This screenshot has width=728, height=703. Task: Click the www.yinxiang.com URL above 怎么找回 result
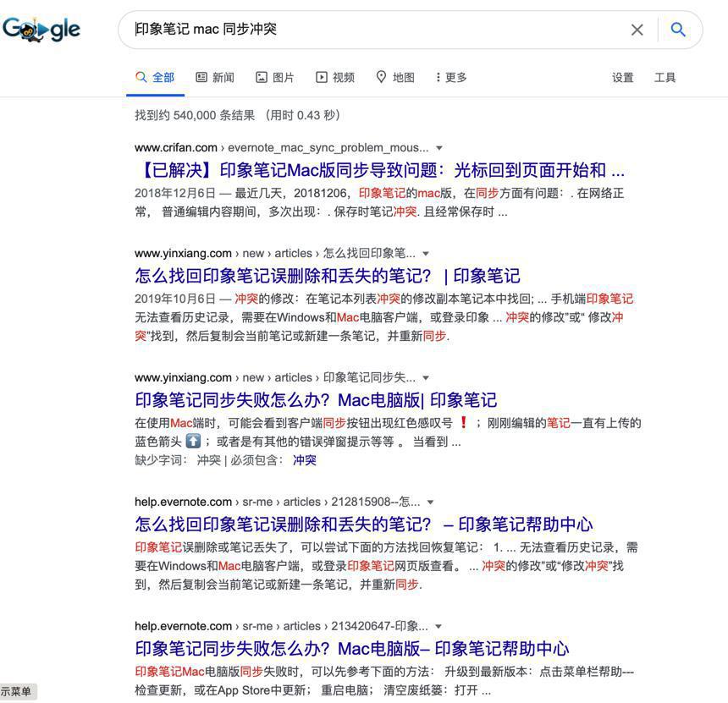pos(275,253)
